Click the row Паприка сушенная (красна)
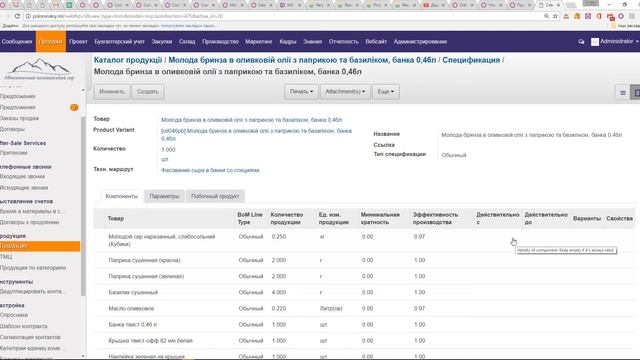 tap(363, 260)
